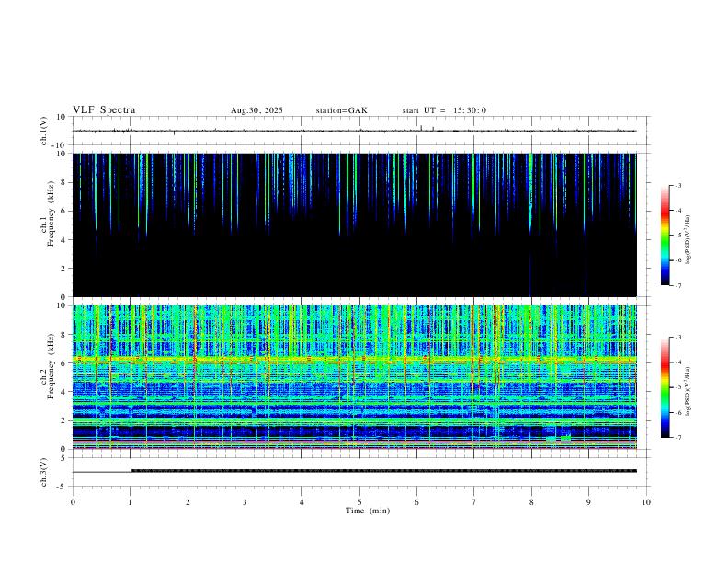Click the "5" tick label on the Time axis
The height and width of the screenshot is (563, 728).
359,502
